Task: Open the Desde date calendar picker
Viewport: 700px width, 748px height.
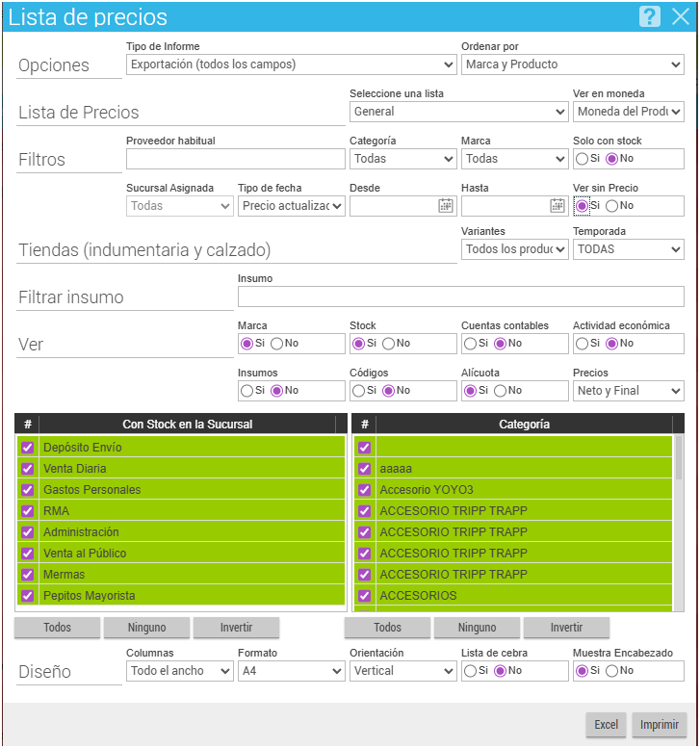Action: click(445, 205)
